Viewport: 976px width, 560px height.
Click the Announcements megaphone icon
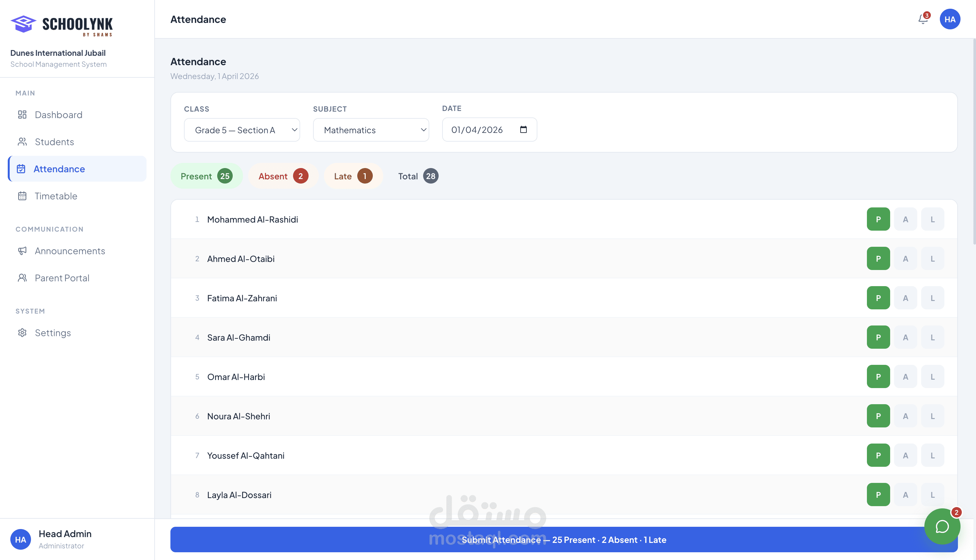(x=22, y=251)
